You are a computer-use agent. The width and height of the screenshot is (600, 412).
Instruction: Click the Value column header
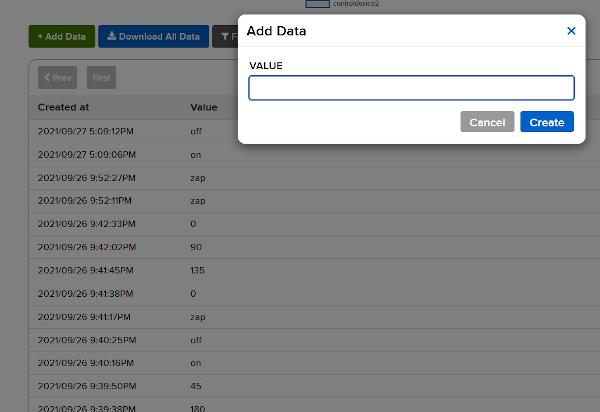[204, 107]
